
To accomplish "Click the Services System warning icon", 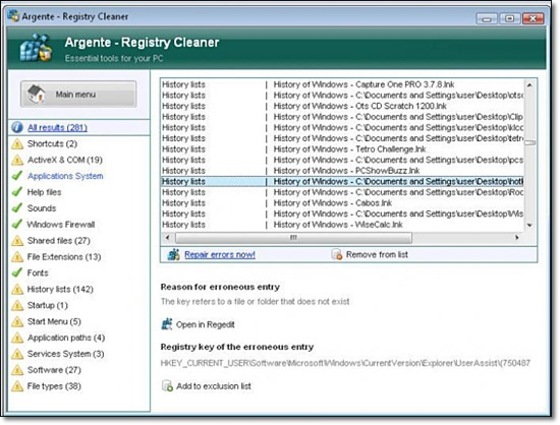I will (x=17, y=354).
